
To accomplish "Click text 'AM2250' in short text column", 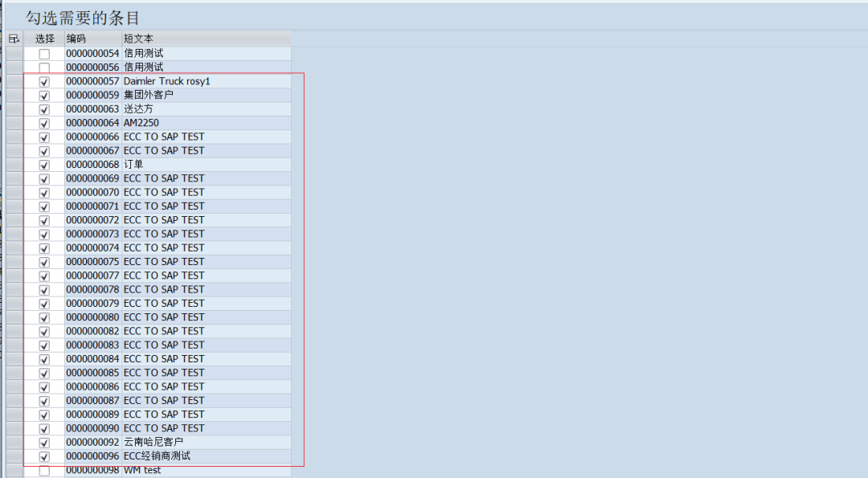I will [141, 123].
